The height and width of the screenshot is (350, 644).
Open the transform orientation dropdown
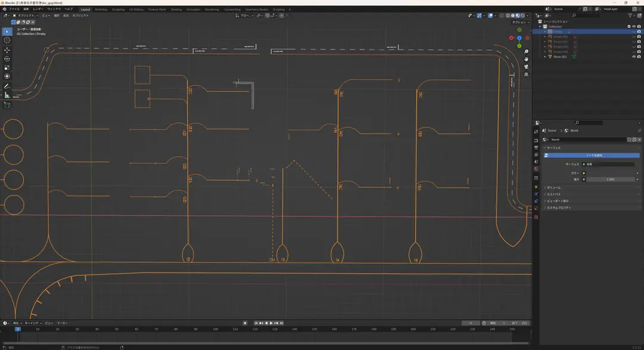[x=245, y=16]
